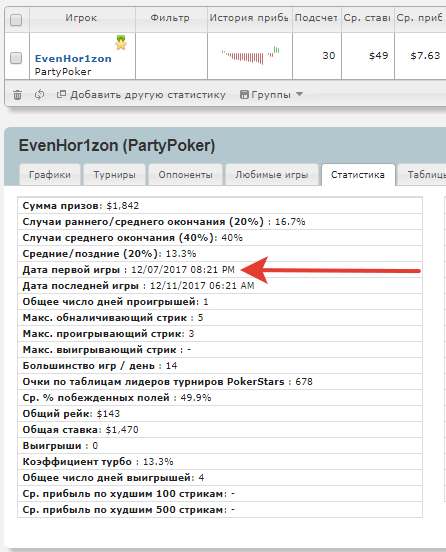Screen dimensions: 446x552
Task: Click the История прибыли column header
Action: (249, 18)
